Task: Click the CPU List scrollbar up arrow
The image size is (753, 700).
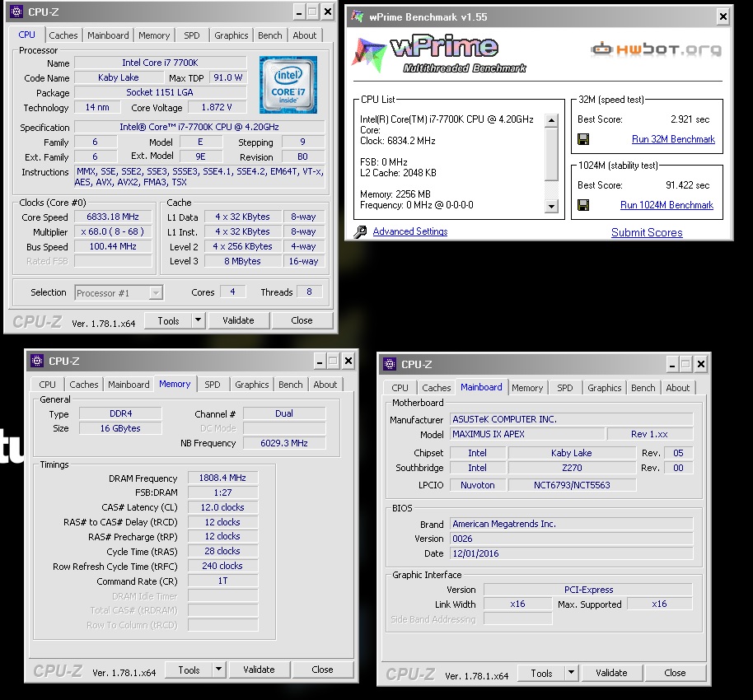Action: (x=551, y=120)
